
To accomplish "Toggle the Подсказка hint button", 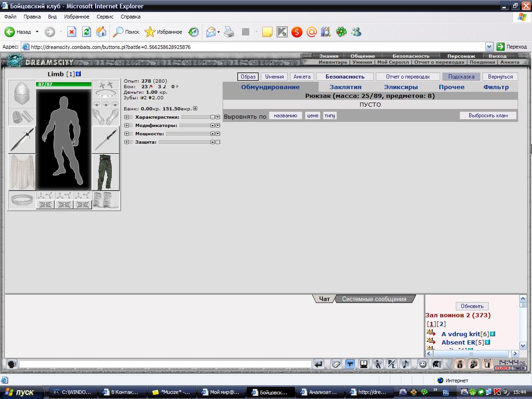I will click(x=461, y=77).
